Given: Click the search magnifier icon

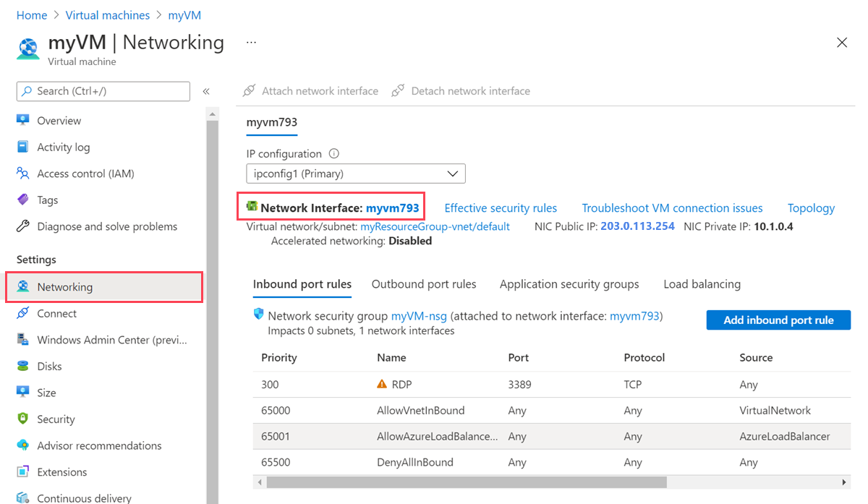Looking at the screenshot, I should coord(27,91).
